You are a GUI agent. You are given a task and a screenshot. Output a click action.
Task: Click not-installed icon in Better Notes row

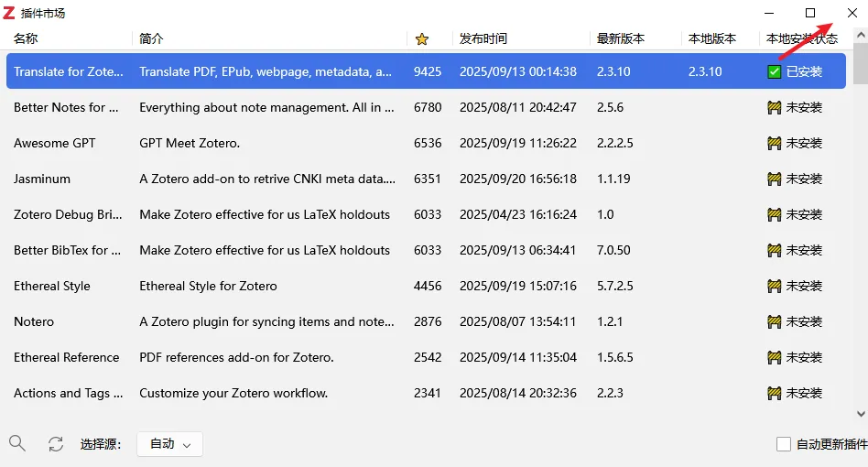point(774,107)
